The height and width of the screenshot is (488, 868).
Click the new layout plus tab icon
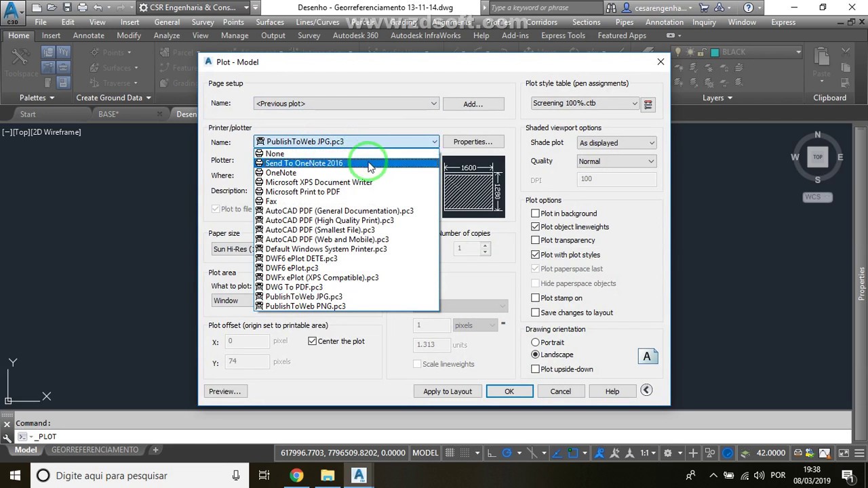tap(155, 450)
